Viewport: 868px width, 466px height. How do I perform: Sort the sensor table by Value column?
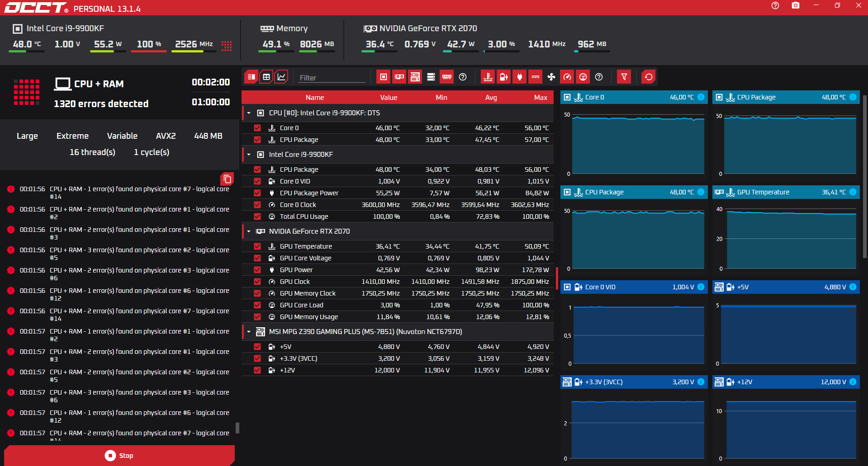[389, 98]
